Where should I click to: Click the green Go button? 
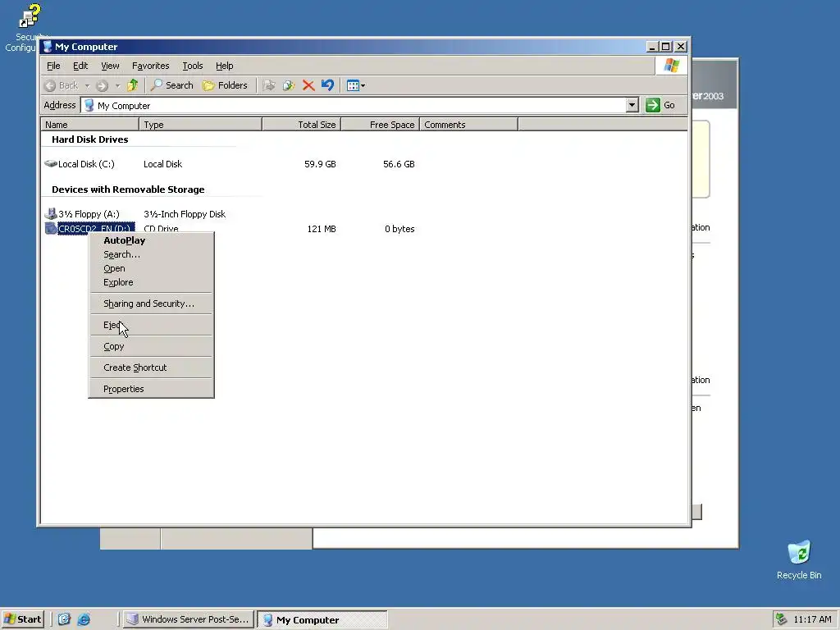tap(660, 105)
